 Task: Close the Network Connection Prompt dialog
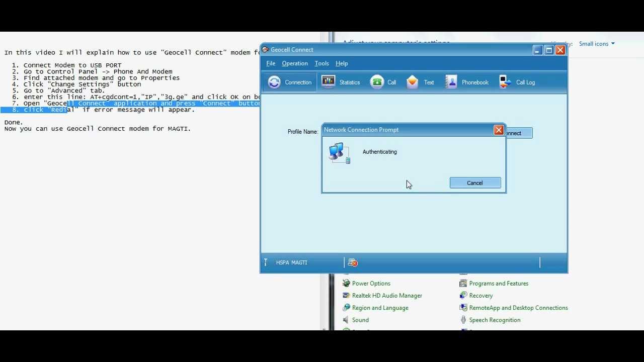point(499,130)
